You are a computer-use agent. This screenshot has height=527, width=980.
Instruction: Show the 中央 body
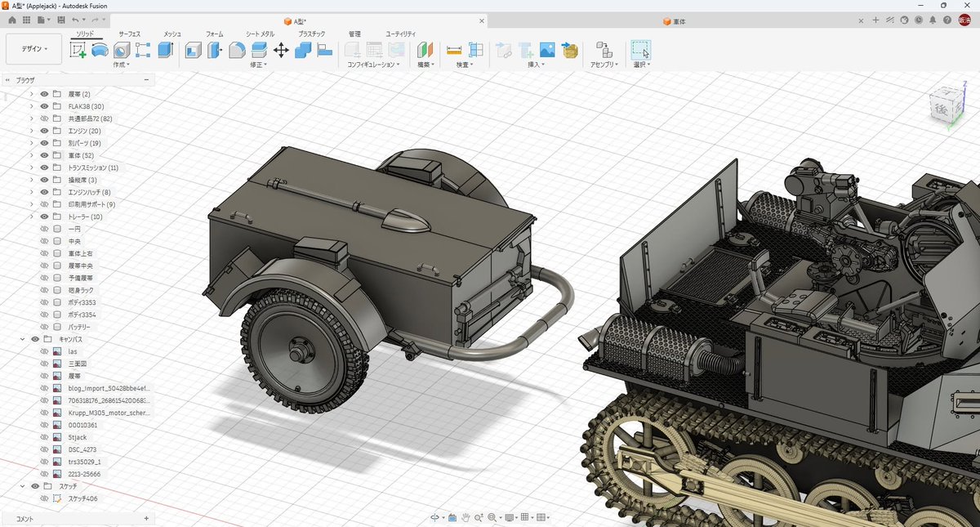(x=44, y=241)
